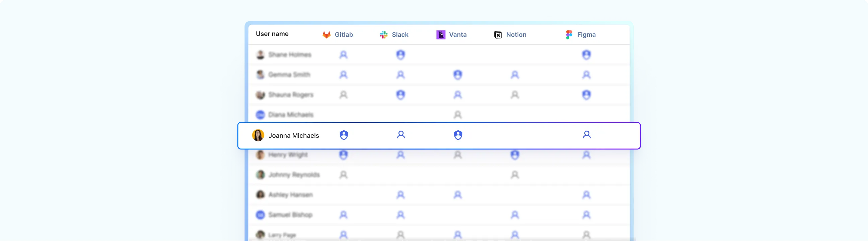Select the Gitlab column header label
This screenshot has height=241, width=868.
coord(344,35)
